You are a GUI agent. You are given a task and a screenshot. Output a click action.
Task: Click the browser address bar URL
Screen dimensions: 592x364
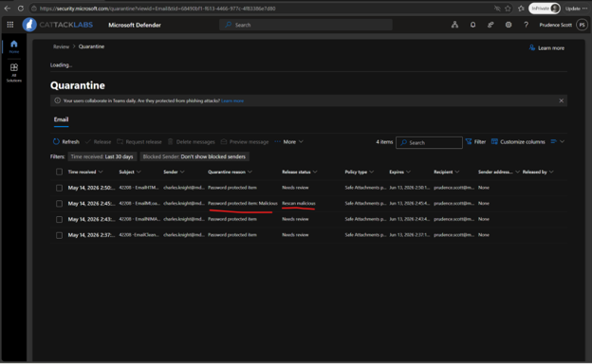tap(157, 9)
